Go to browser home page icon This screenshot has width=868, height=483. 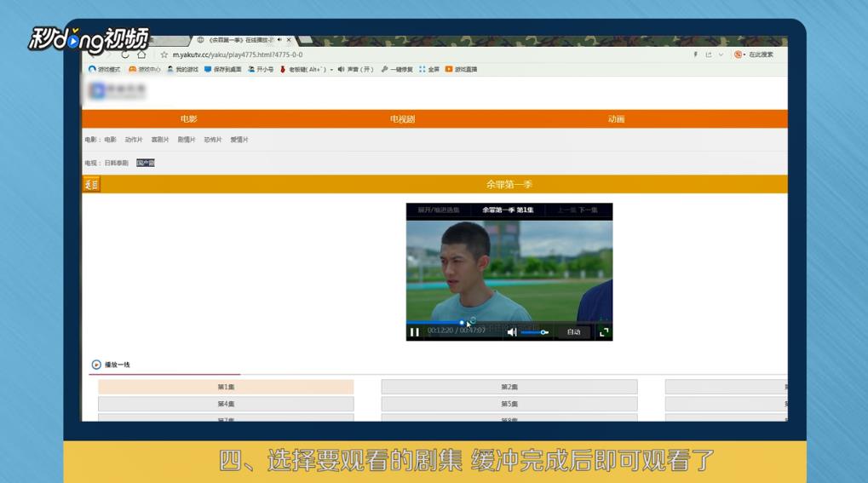[141, 55]
